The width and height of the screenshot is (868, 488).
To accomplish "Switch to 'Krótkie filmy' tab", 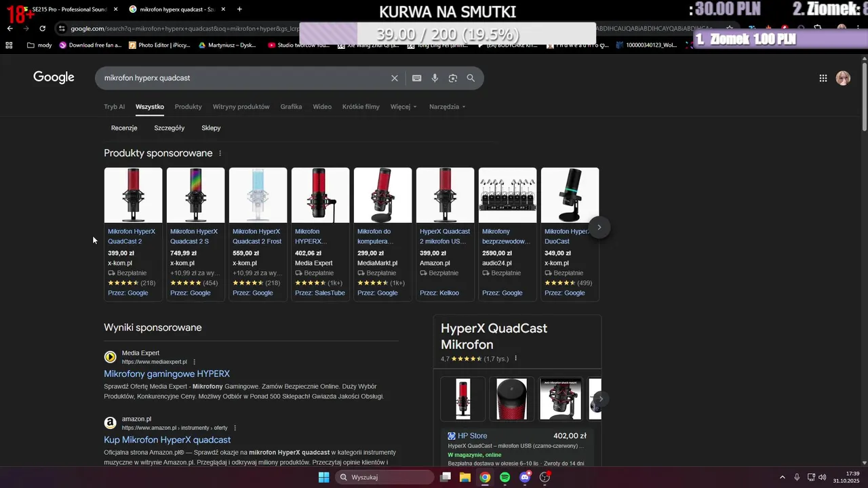I will tap(361, 106).
